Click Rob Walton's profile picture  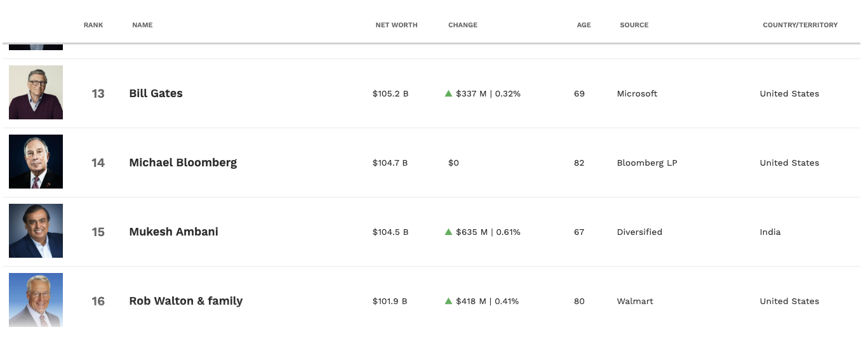[36, 300]
